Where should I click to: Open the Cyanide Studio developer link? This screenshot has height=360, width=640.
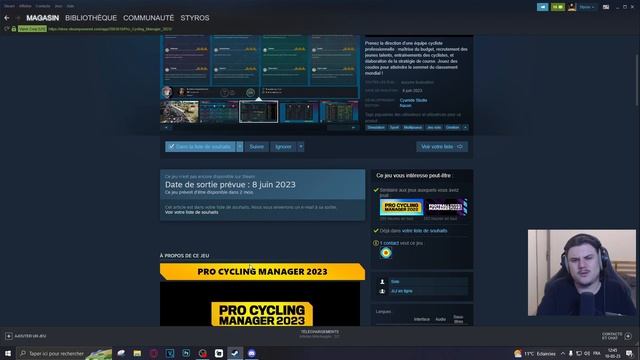click(413, 100)
